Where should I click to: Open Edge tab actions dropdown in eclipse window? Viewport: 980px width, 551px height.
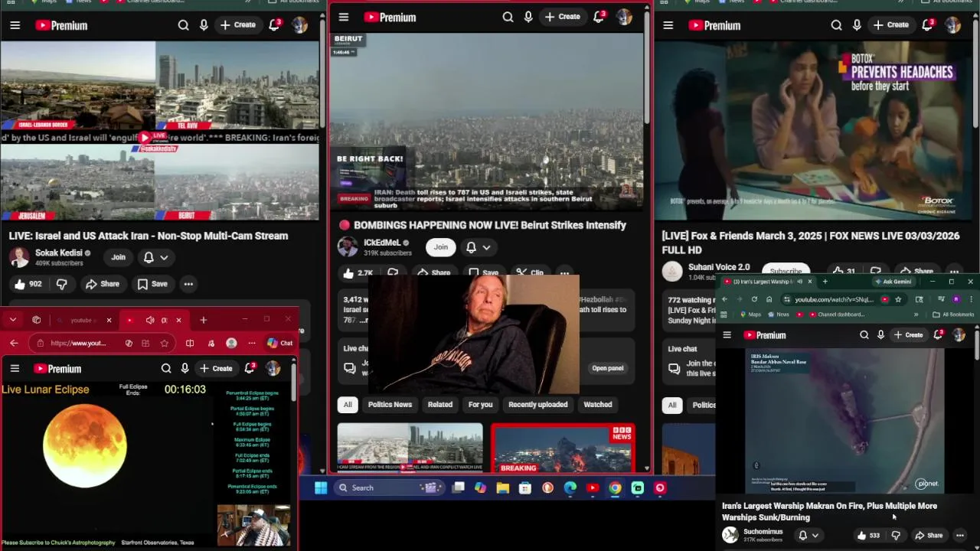pyautogui.click(x=13, y=320)
